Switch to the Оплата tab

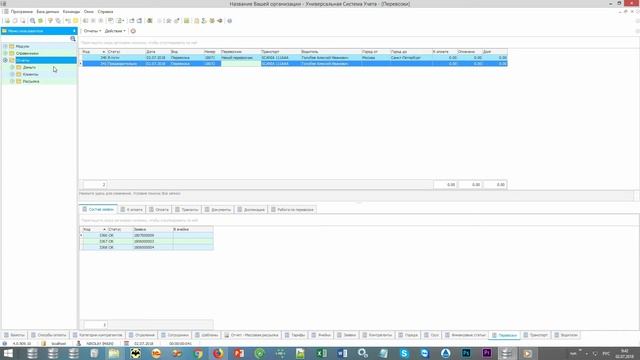pos(159,209)
